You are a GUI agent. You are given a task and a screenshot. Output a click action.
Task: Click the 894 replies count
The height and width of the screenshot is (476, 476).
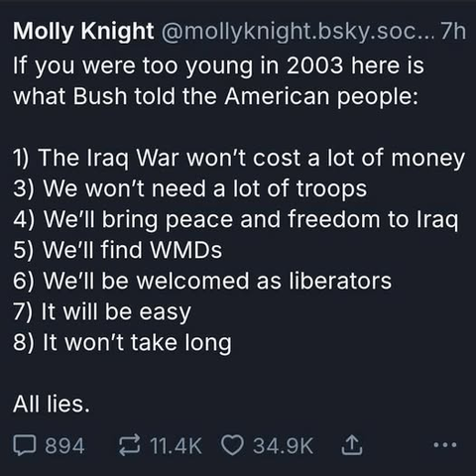(64, 445)
